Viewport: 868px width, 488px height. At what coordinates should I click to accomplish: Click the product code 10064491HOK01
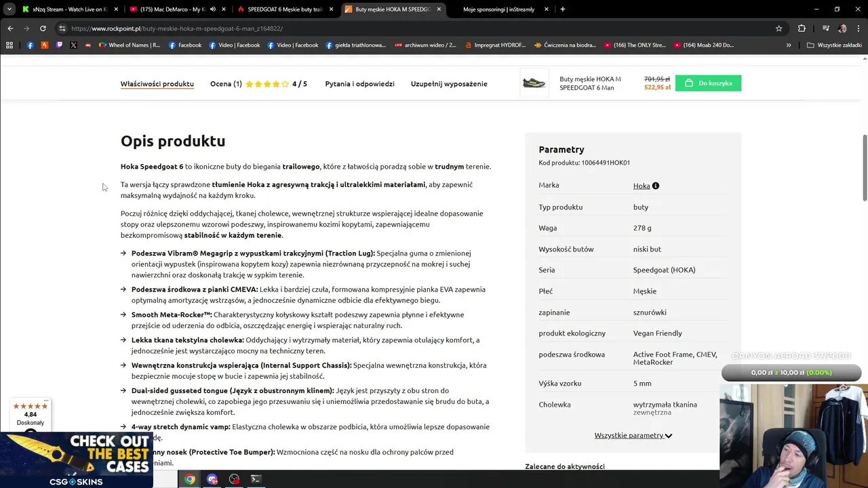pos(605,163)
